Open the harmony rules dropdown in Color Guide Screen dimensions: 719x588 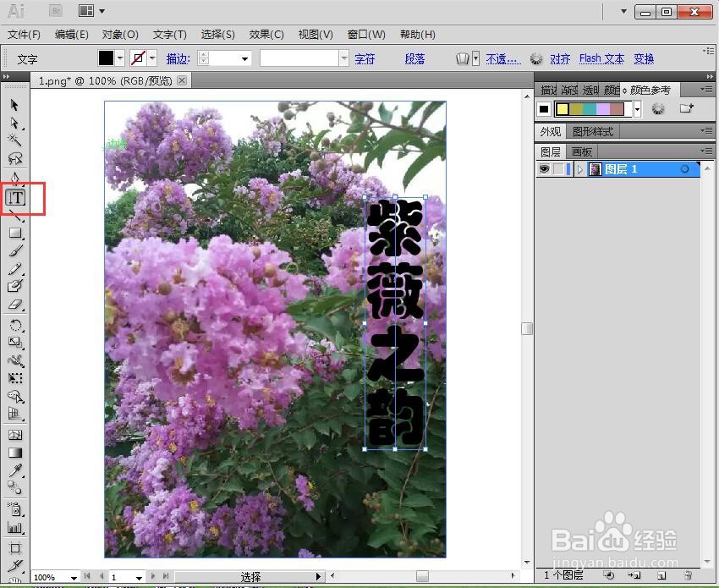(638, 108)
